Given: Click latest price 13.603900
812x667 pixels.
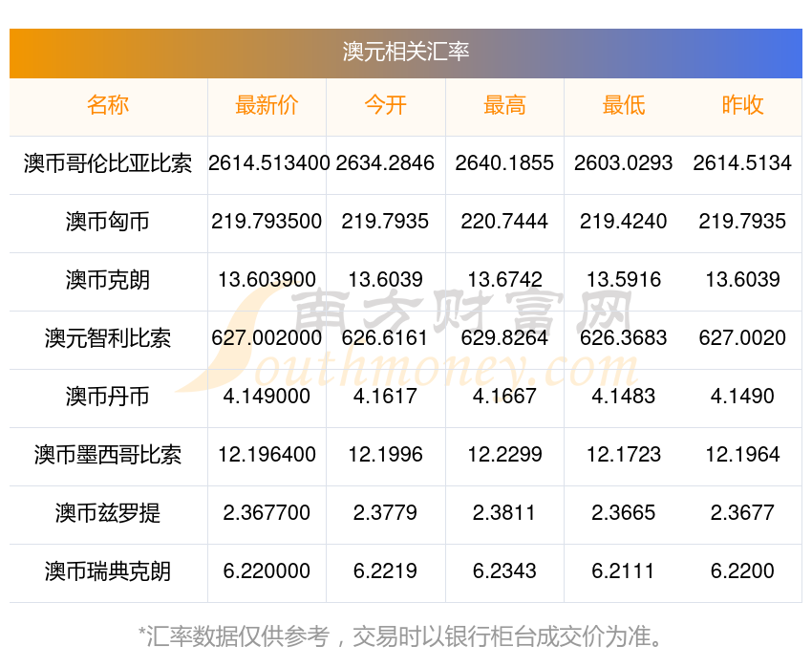Looking at the screenshot, I should pyautogui.click(x=267, y=280).
